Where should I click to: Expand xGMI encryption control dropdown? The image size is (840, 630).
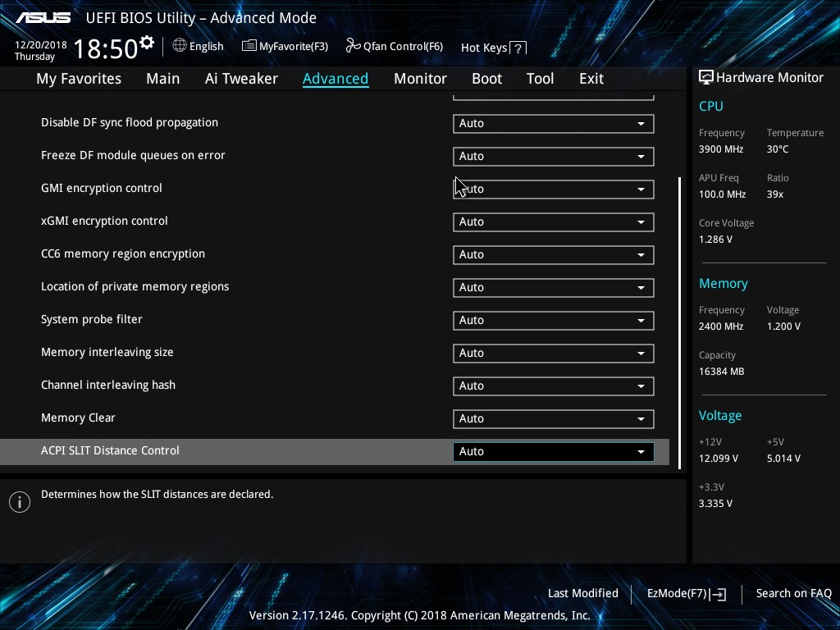click(x=554, y=221)
